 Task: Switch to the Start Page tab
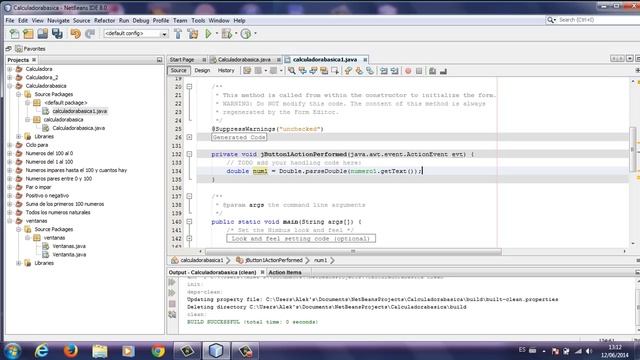pyautogui.click(x=182, y=60)
